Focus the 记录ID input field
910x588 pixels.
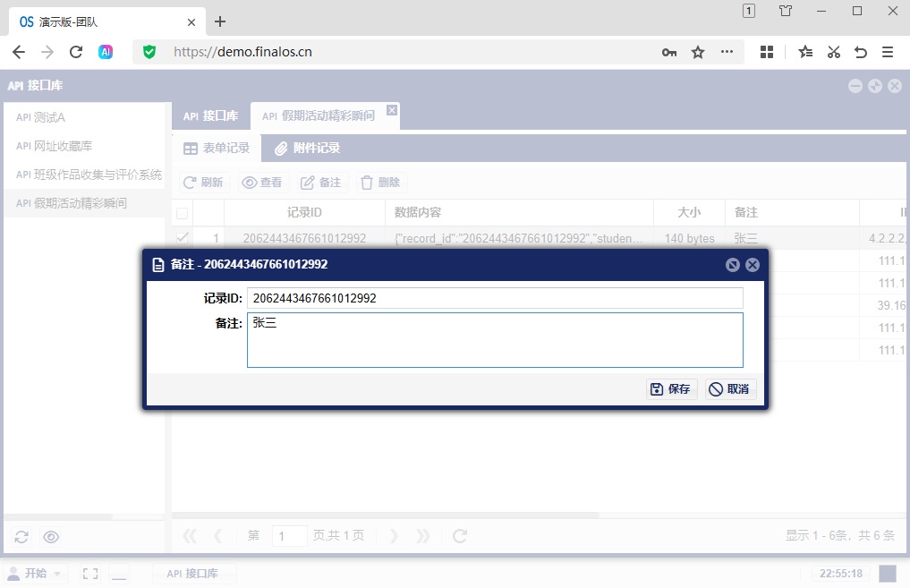click(495, 298)
